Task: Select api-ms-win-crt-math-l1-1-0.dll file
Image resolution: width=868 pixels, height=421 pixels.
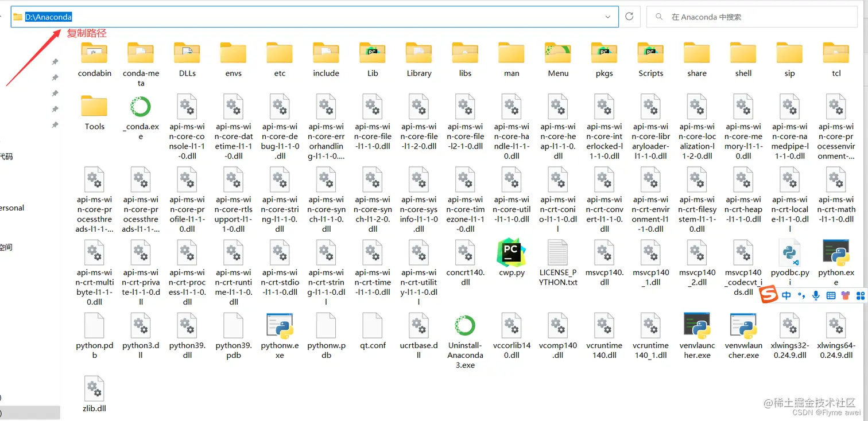Action: pyautogui.click(x=836, y=196)
